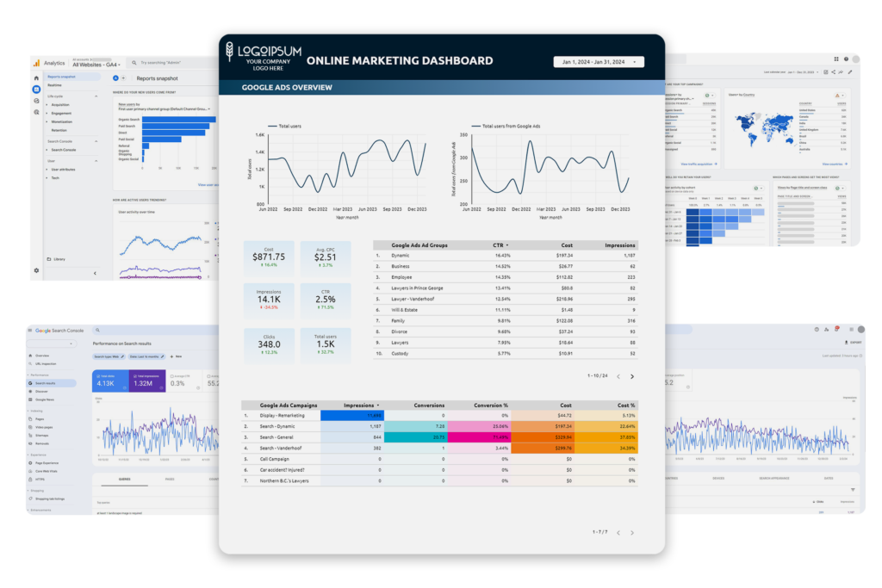Open the Analytics Admin gear icon
The image size is (882, 588).
tap(36, 270)
